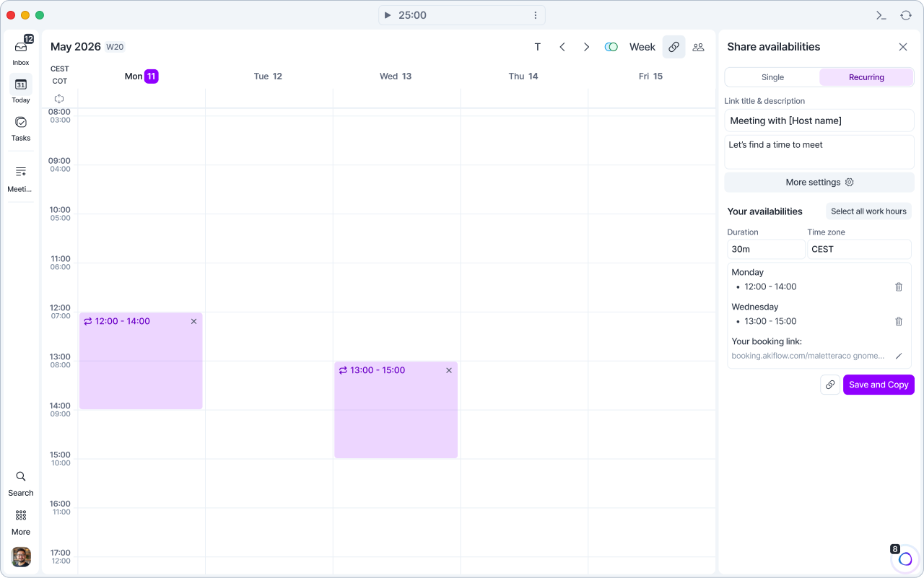Click the sync refresh icon
The width and height of the screenshot is (924, 578).
pyautogui.click(x=906, y=15)
